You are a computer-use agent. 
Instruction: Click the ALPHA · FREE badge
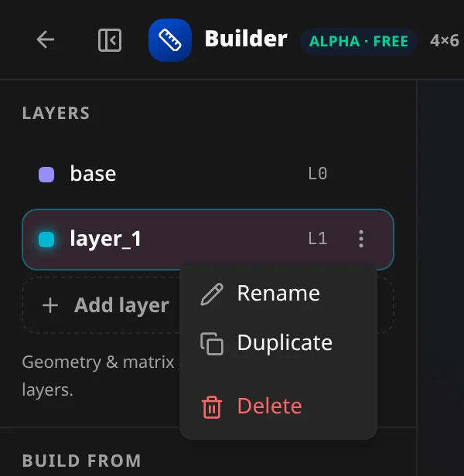(x=358, y=41)
